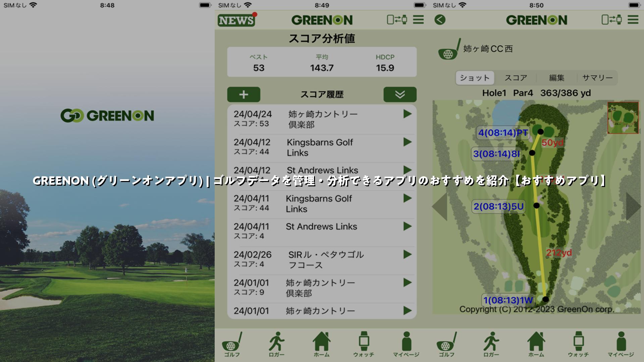644x362 pixels.
Task: Tap phone-watch sync icon in shot map screen
Action: (x=611, y=19)
